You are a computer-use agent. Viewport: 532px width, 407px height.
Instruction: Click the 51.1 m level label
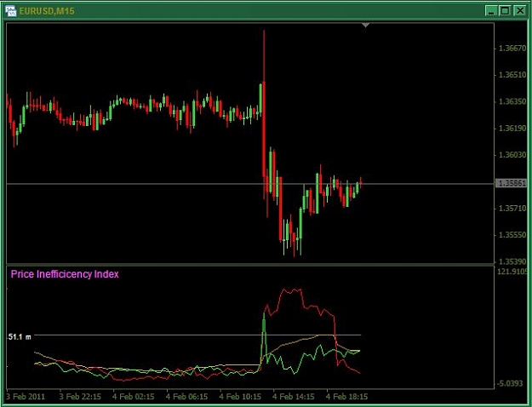(x=20, y=336)
